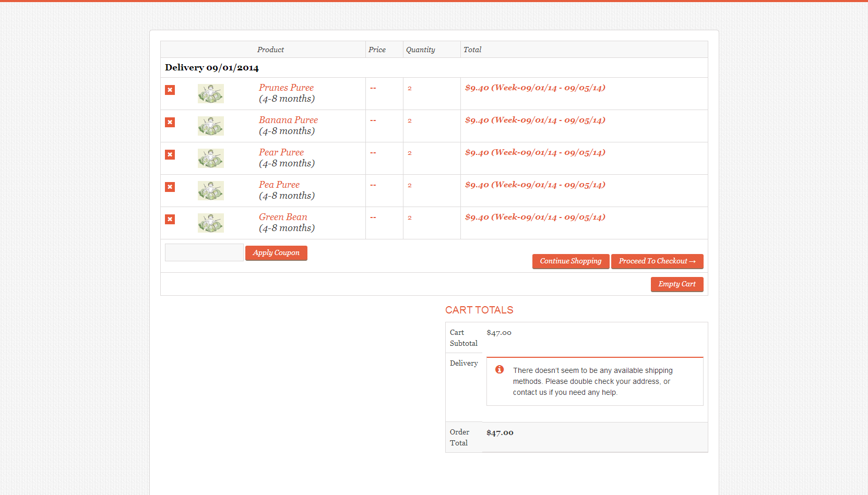Click the Pea Puree product image
868x495 pixels.
211,191
